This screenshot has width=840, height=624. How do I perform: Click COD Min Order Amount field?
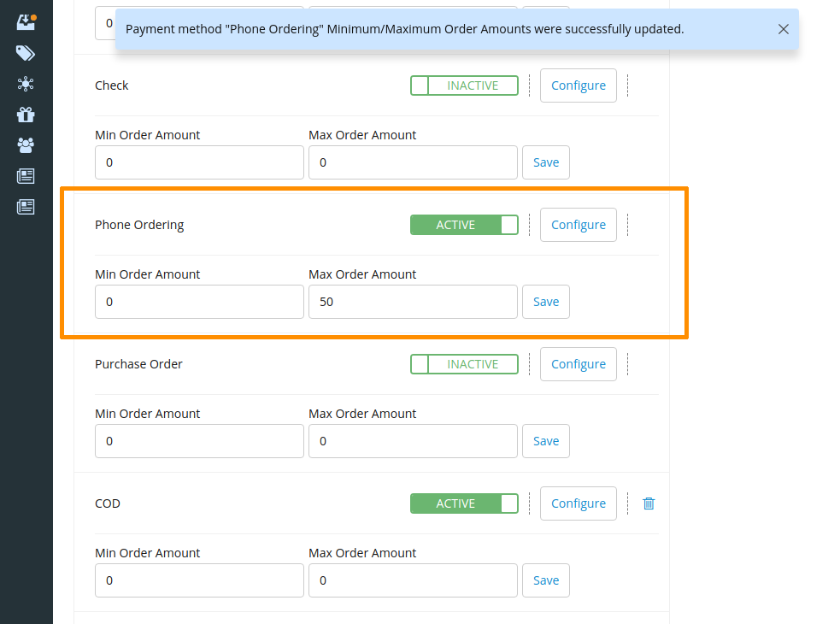[199, 580]
